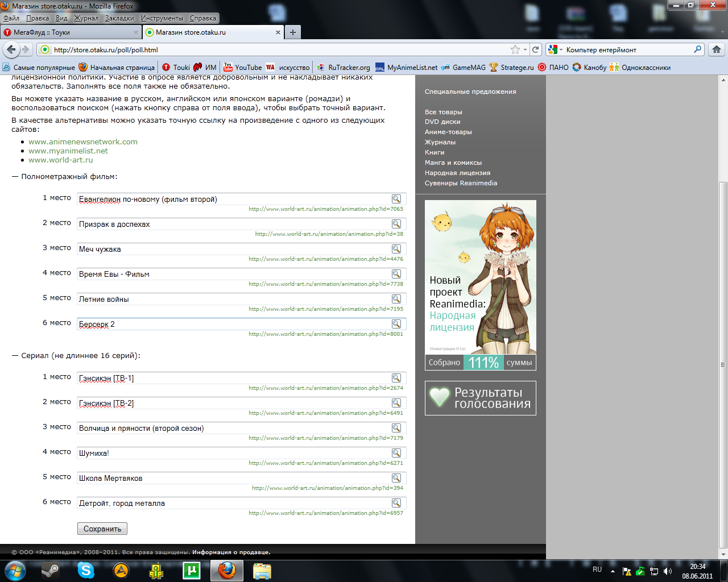
Task: Open Steam from the taskbar
Action: [x=51, y=570]
